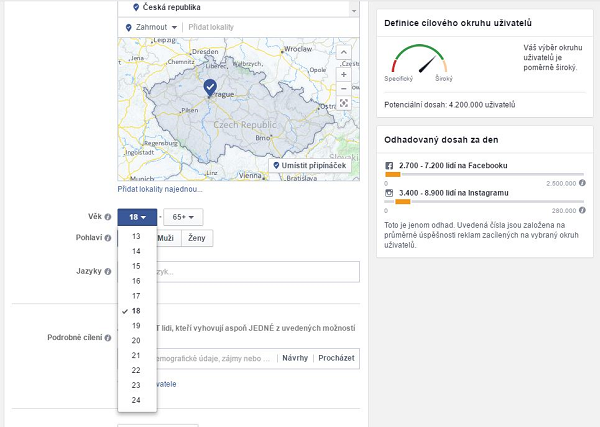Select age 20 from the list
Screen dimensions: 600x427
pyautogui.click(x=137, y=341)
